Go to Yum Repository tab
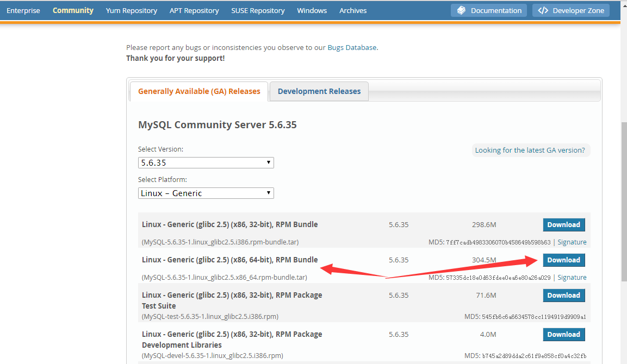The height and width of the screenshot is (364, 627). pyautogui.click(x=132, y=10)
